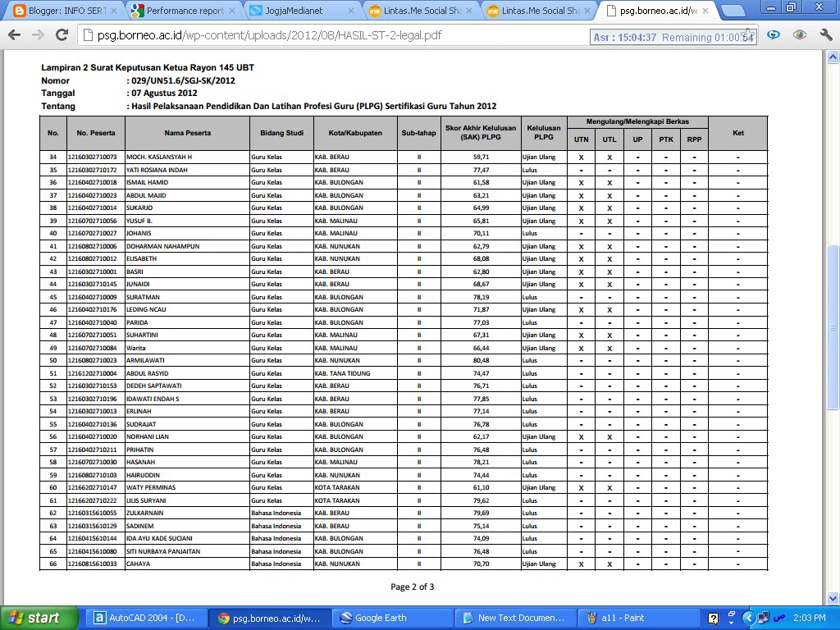840x630 pixels.
Task: Click the restore language bar icon
Action: pyautogui.click(x=732, y=614)
